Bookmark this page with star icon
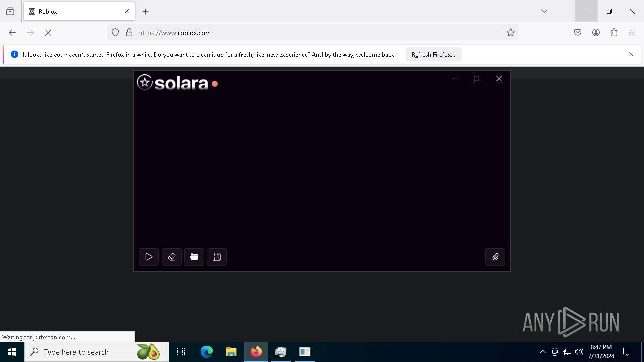This screenshot has height=362, width=644. point(511,33)
